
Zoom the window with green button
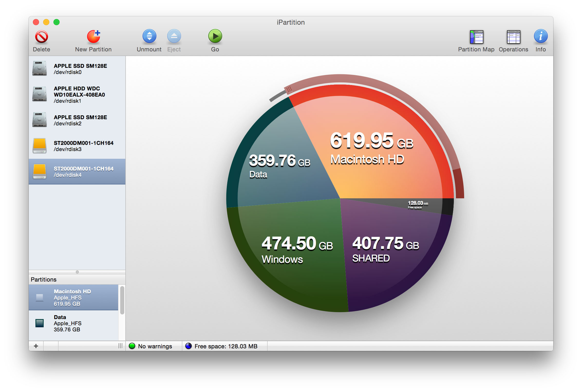(57, 22)
